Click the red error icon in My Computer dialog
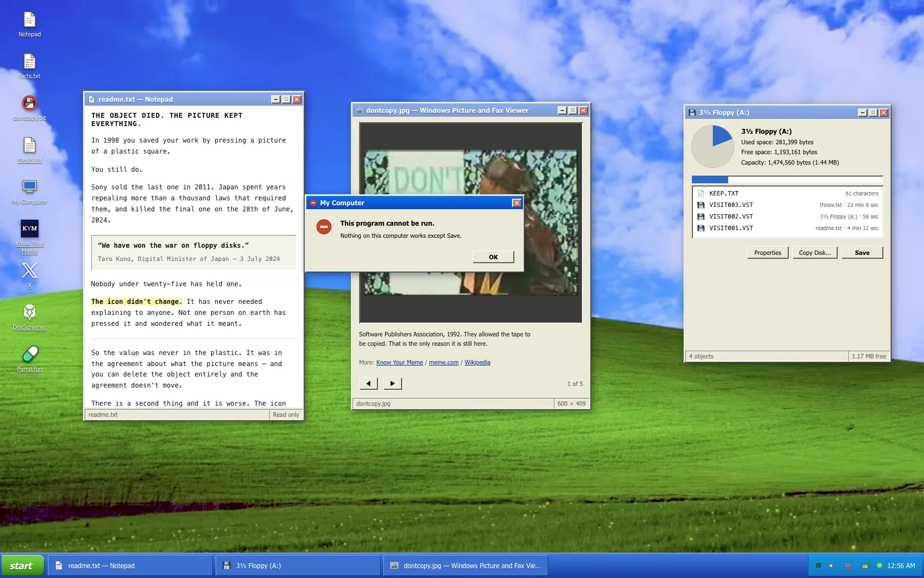 pyautogui.click(x=324, y=227)
